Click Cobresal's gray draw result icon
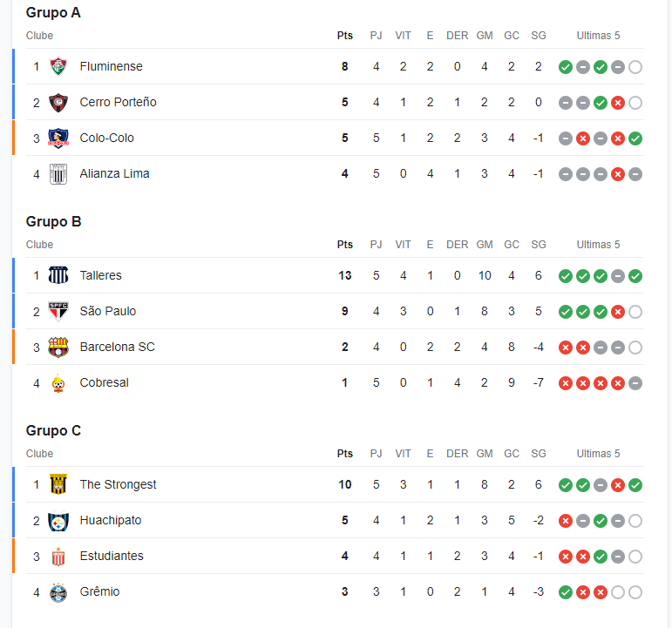This screenshot has width=672, height=628. [x=635, y=383]
